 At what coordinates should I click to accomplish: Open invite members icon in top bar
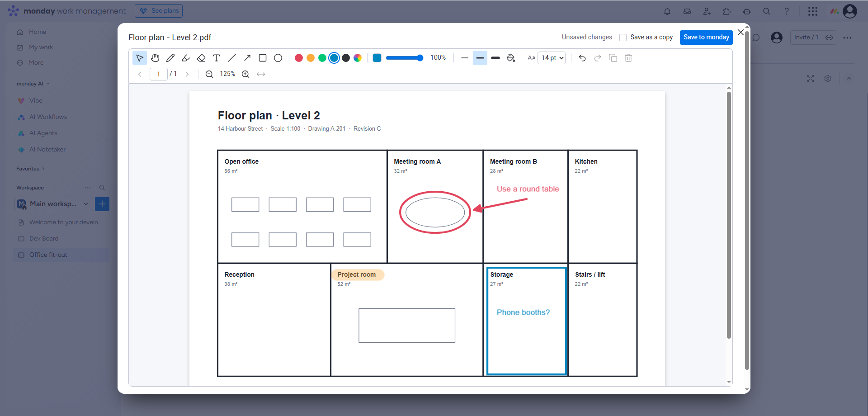click(x=707, y=11)
